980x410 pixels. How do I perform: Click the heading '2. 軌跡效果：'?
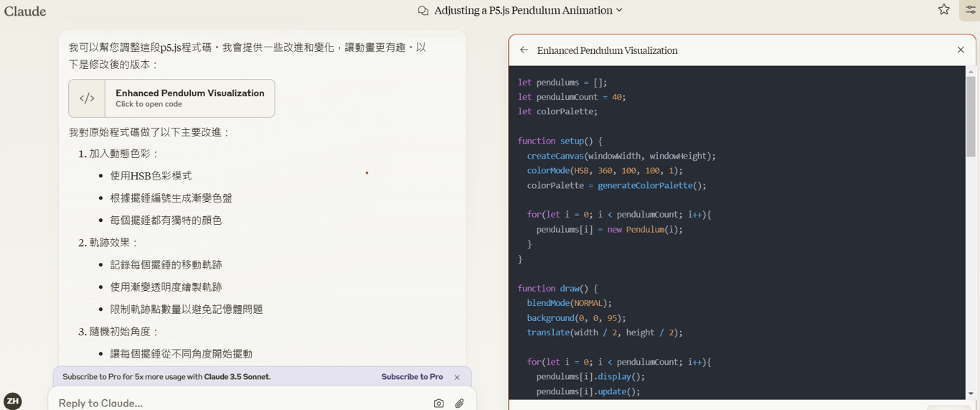108,243
